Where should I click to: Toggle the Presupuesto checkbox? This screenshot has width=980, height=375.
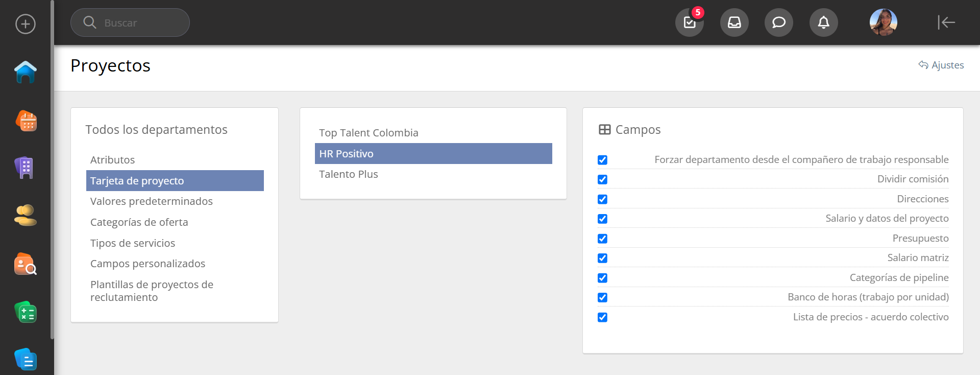[x=602, y=239]
